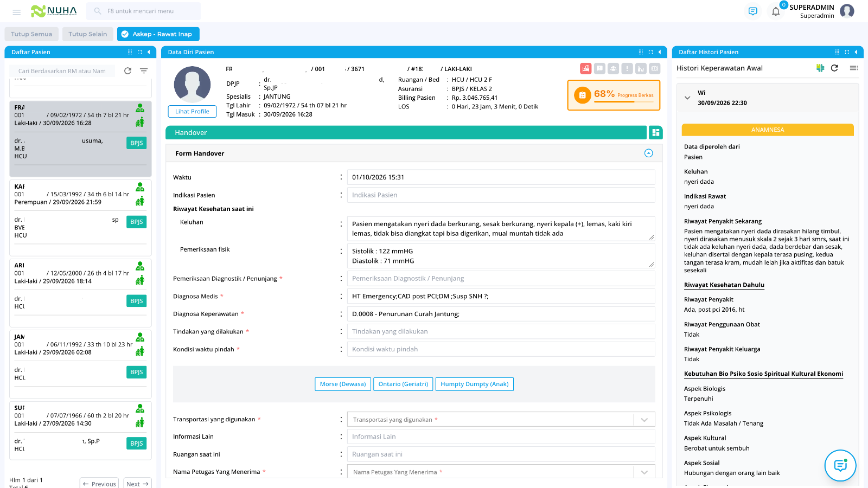Open Lihat Profile for the patient

[192, 111]
